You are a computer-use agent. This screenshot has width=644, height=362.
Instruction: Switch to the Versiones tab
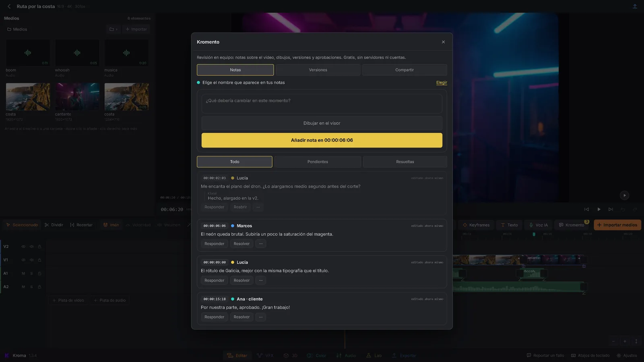[x=318, y=70]
